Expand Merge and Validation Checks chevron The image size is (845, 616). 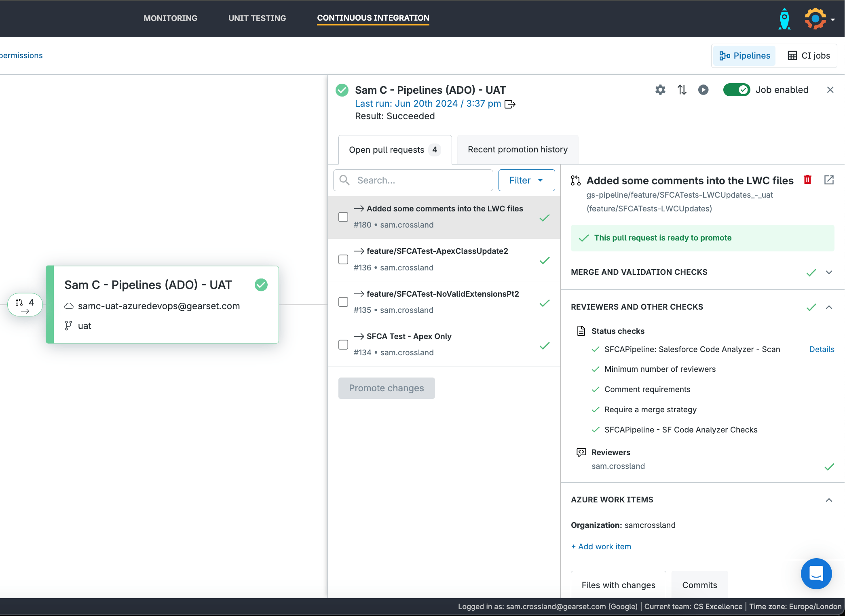tap(829, 272)
